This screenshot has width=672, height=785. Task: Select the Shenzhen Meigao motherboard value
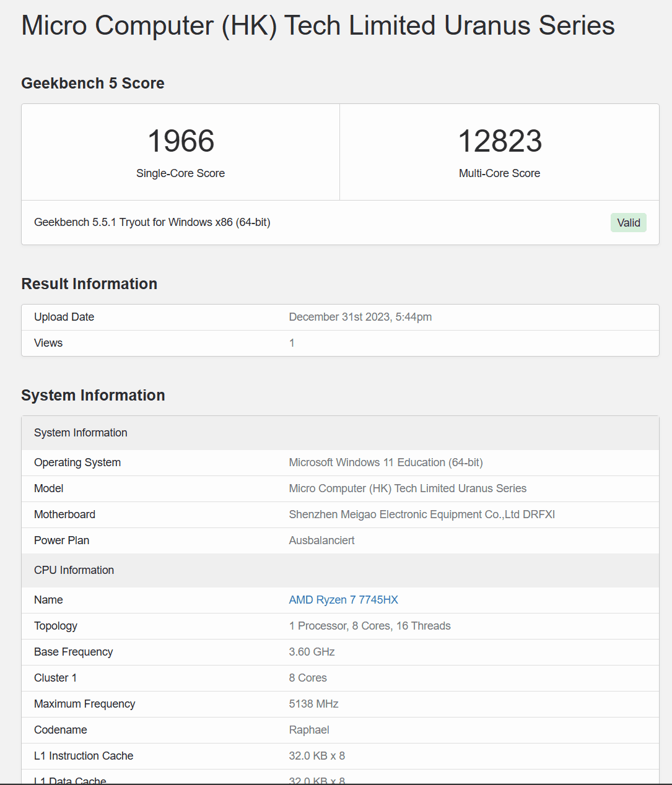point(422,514)
